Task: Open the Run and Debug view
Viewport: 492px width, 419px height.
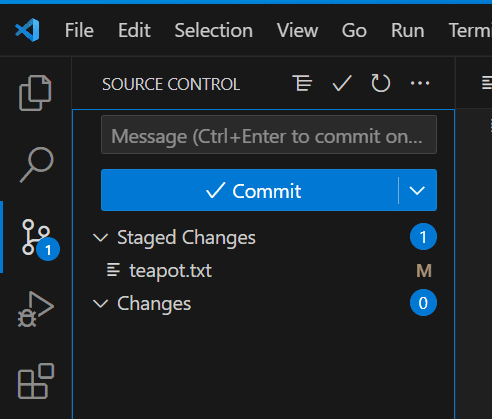Action: (36, 309)
